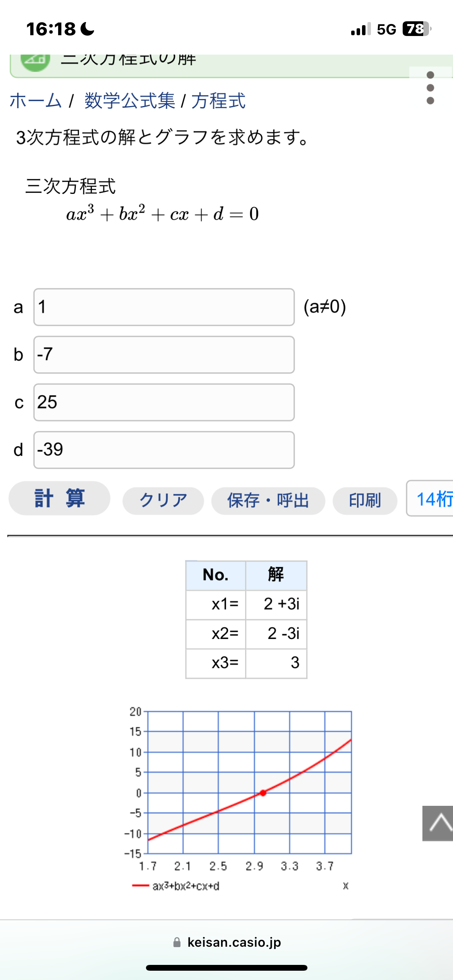Focus the coefficient d field showing -39
This screenshot has width=453, height=980.
pyautogui.click(x=164, y=450)
